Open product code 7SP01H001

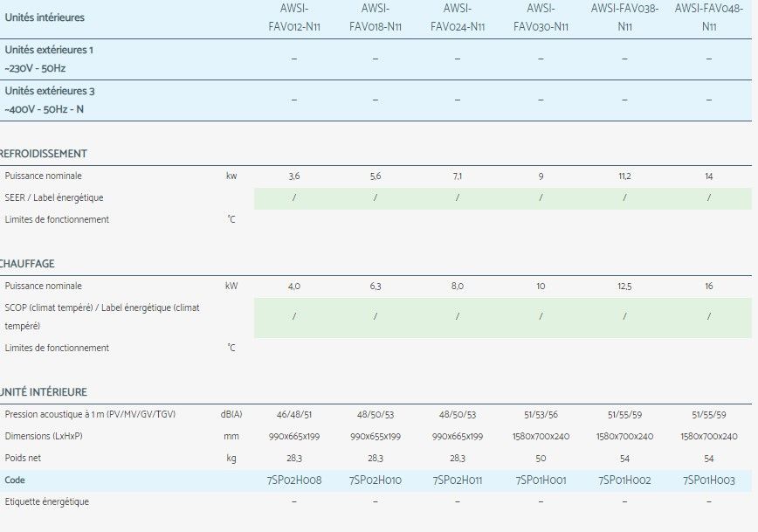541,480
